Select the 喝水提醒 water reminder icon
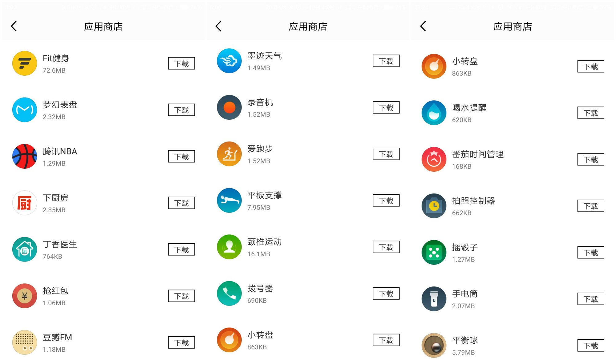The image size is (616, 364). [434, 113]
